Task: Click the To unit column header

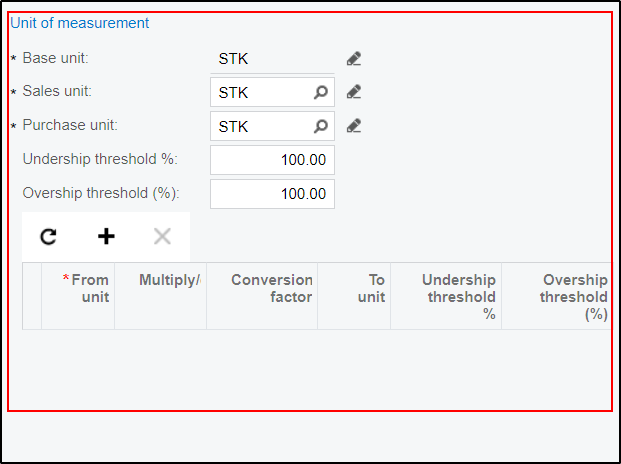Action: 370,289
